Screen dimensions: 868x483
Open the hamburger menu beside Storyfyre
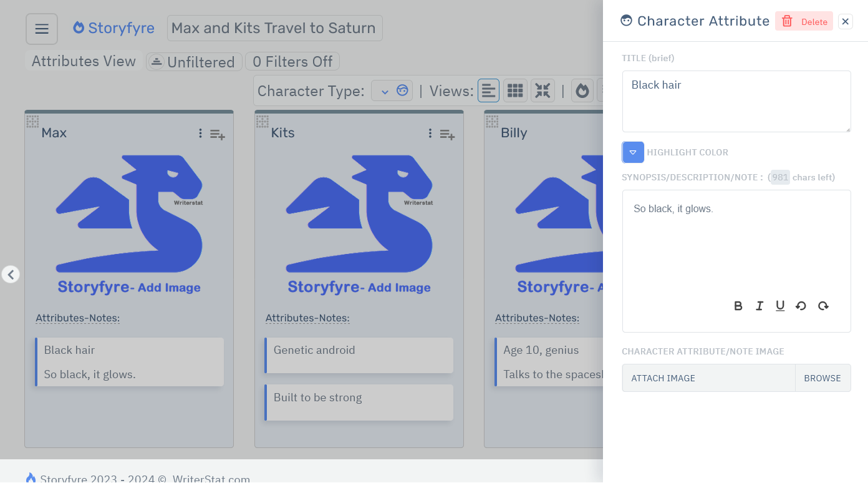[x=41, y=28]
